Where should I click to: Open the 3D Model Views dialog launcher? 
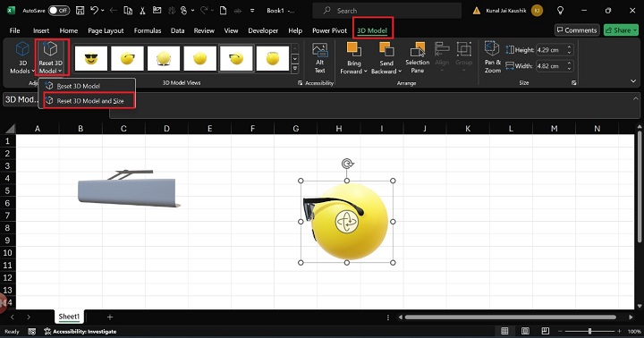pyautogui.click(x=300, y=83)
